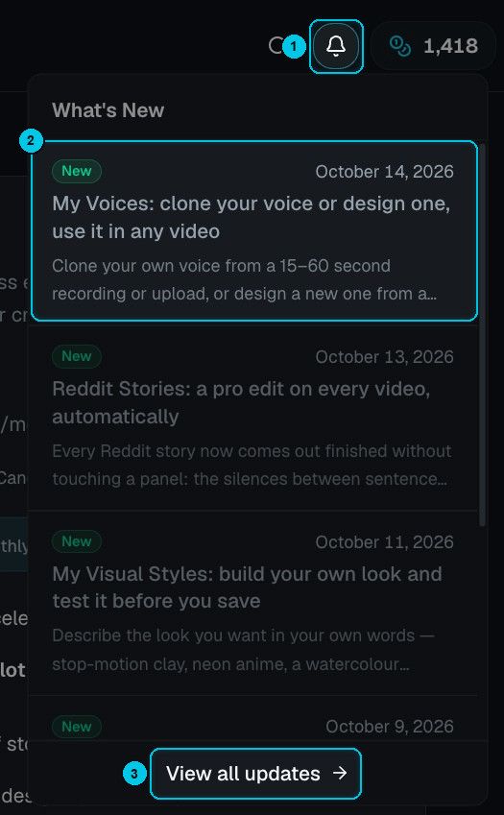
Task: Click the New badge on Reddit Stories update
Action: pyautogui.click(x=77, y=356)
